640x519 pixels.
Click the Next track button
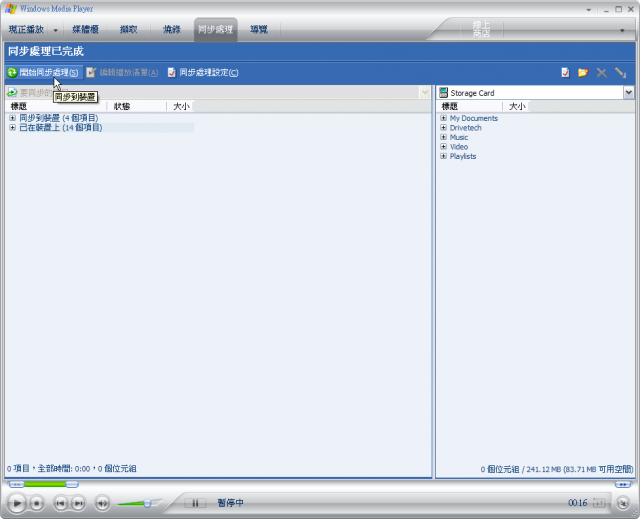click(78, 503)
